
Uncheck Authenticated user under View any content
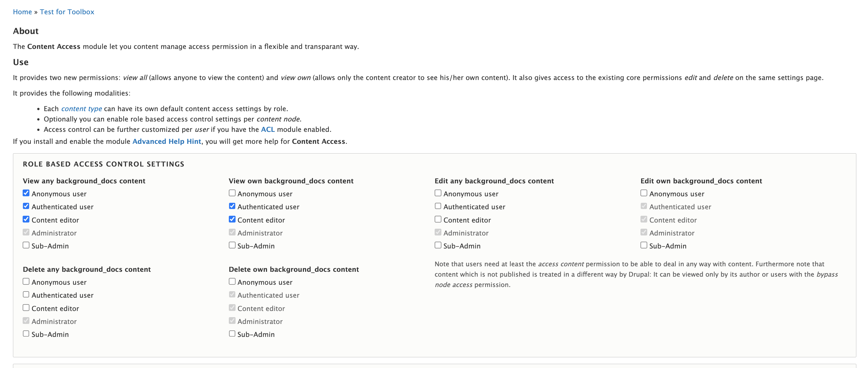[26, 206]
